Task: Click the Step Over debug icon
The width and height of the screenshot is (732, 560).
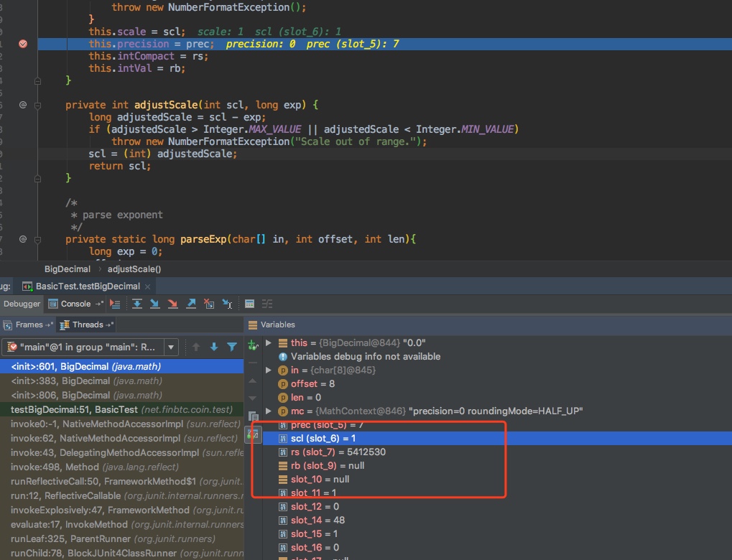Action: (x=136, y=304)
